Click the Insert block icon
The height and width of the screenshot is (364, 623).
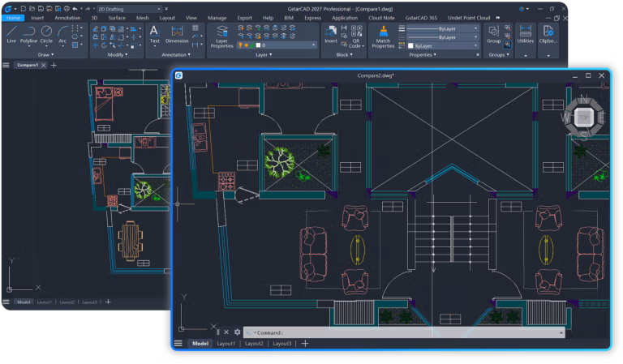click(331, 34)
